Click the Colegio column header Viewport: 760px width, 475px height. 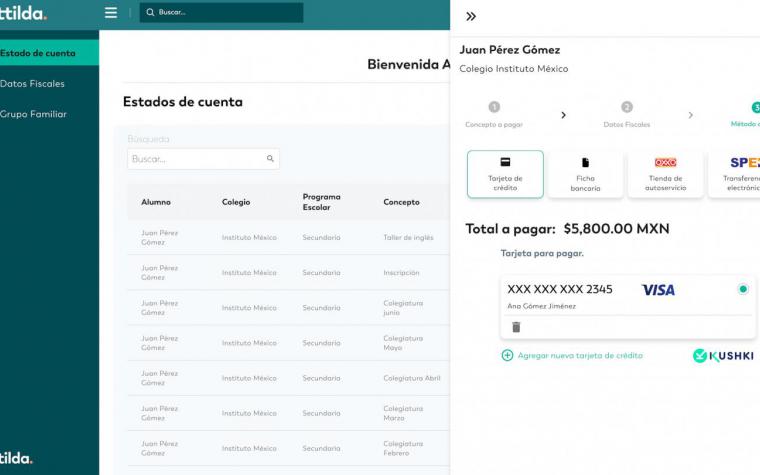pyautogui.click(x=236, y=202)
